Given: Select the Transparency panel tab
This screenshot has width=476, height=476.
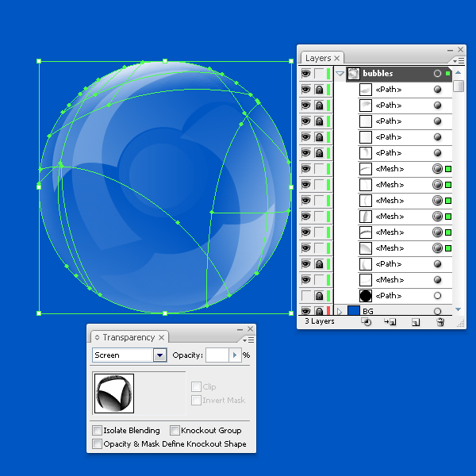Looking at the screenshot, I should point(129,337).
